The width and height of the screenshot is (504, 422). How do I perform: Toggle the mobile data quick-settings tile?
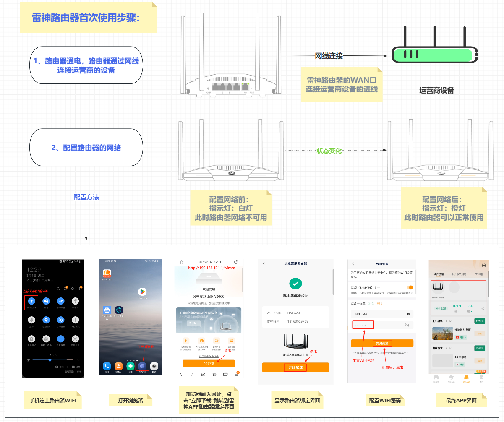(60, 301)
